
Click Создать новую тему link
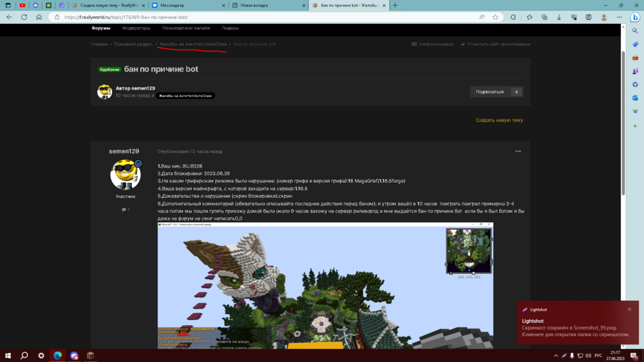click(x=499, y=120)
